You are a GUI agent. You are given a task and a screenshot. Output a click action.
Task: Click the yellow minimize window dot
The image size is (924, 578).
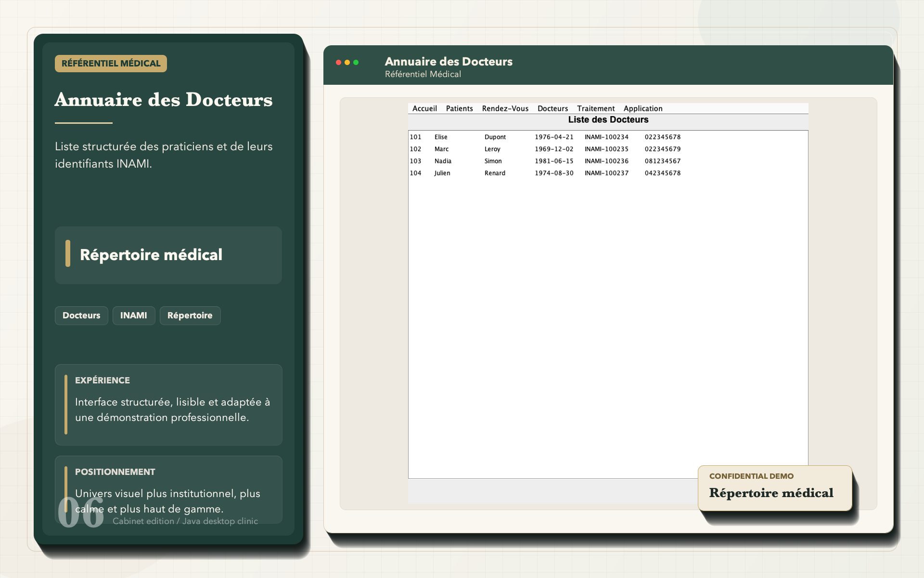tap(347, 62)
